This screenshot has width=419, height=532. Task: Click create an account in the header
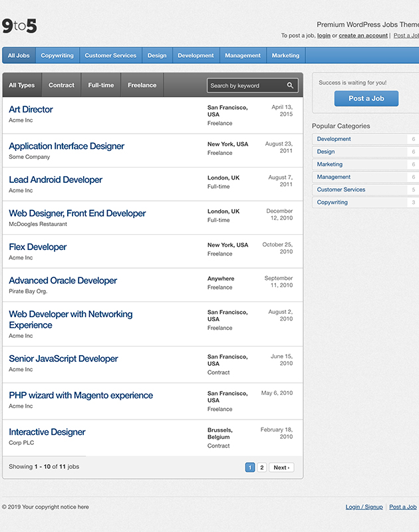click(363, 35)
